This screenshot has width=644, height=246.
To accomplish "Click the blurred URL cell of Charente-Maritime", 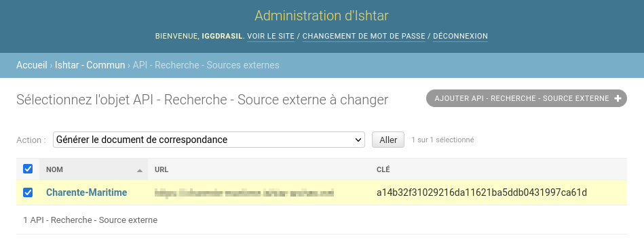I will click(244, 192).
